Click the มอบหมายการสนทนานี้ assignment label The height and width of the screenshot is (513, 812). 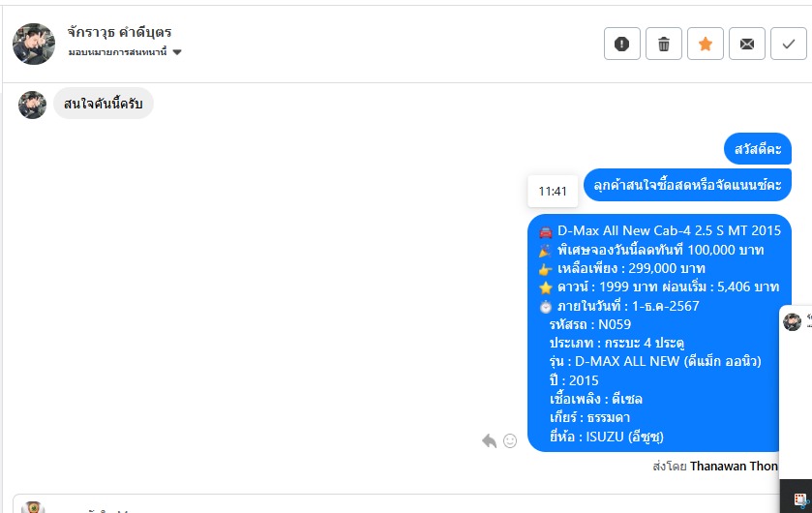tap(117, 52)
